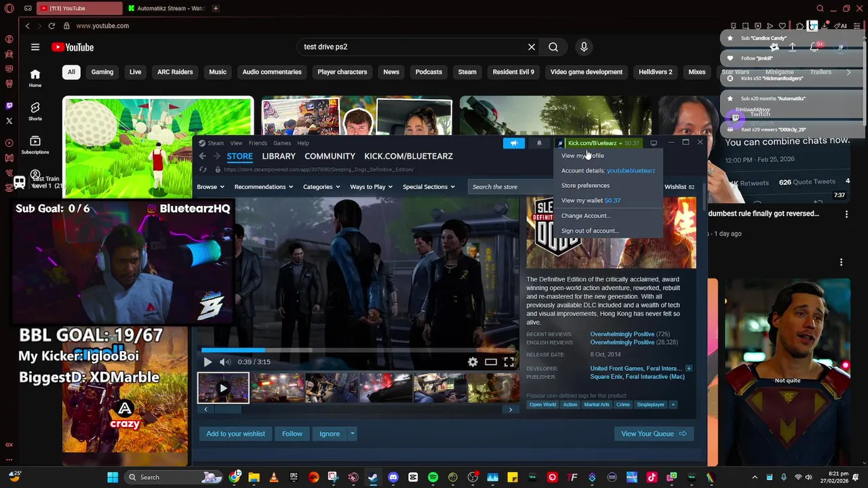
Task: Open YouTube Subscriptions in the sidebar
Action: (35, 144)
